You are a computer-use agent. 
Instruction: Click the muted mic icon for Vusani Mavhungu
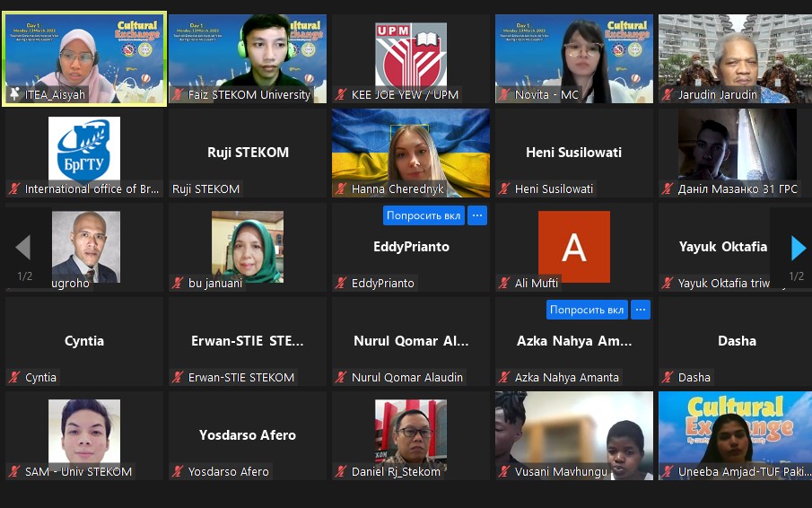click(x=504, y=471)
